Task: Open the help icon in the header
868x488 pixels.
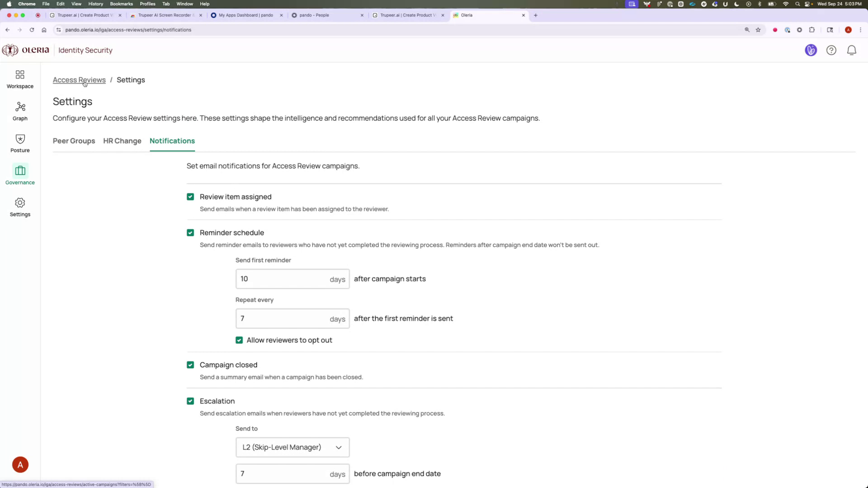Action: [831, 50]
